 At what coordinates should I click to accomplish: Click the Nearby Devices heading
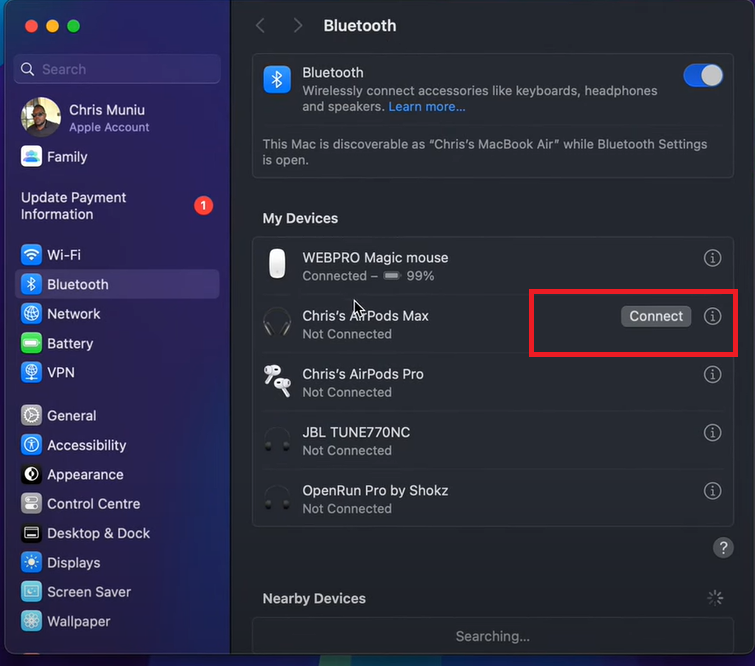(314, 599)
